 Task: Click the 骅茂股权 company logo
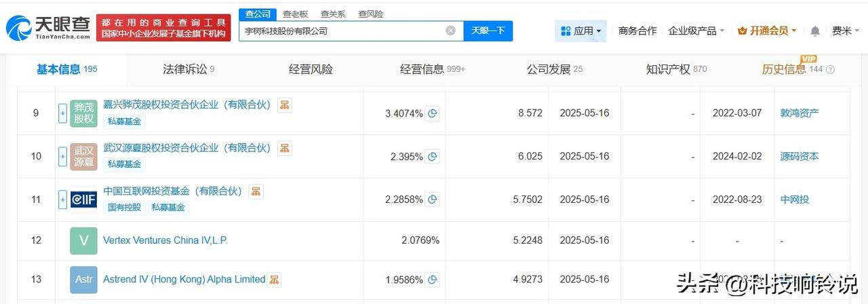point(83,113)
